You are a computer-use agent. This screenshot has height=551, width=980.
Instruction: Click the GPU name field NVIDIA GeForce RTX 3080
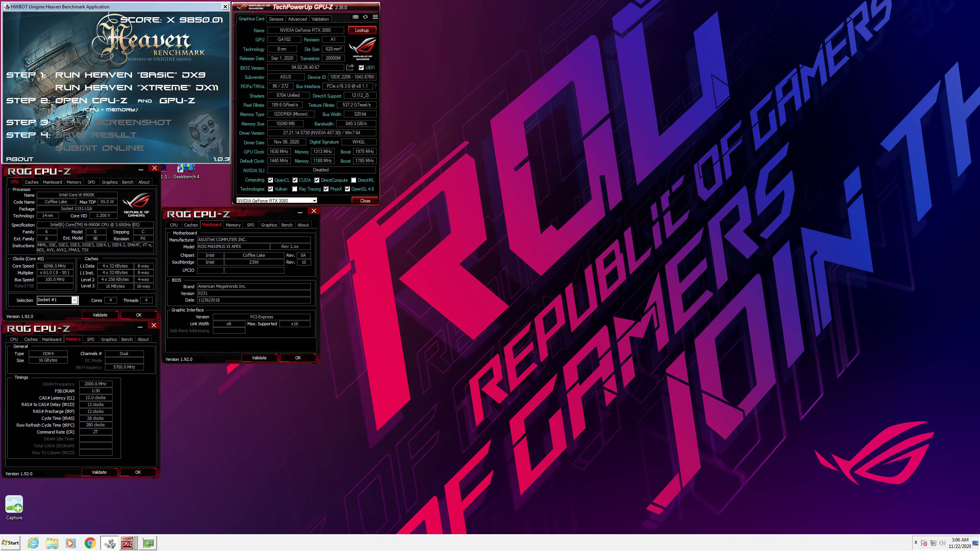[305, 30]
